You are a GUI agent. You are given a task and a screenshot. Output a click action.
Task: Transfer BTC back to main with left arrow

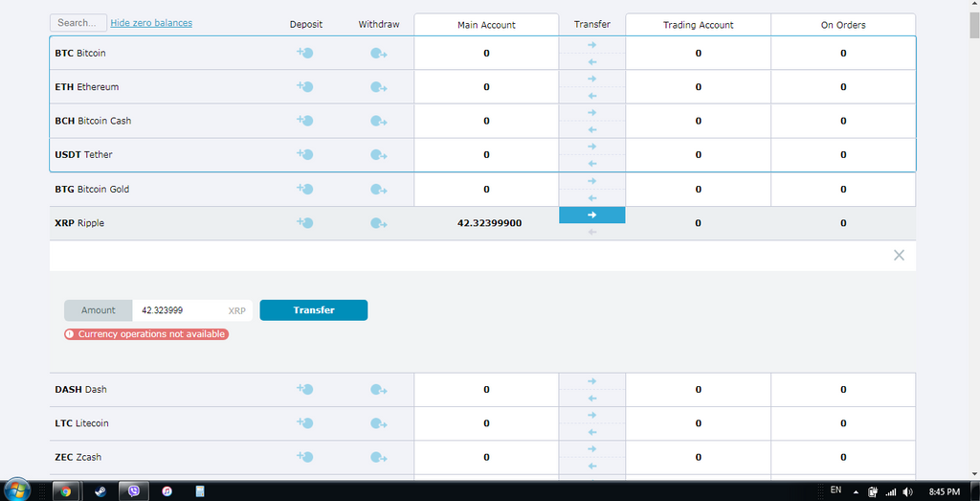591,62
